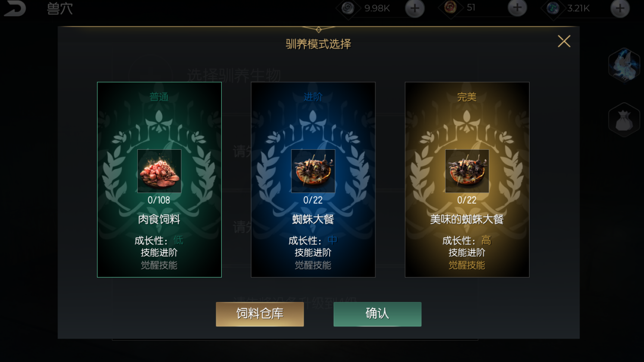Click the 觉醒技能 label in the gold card
Viewport: 644px width, 362px height.
[467, 265]
